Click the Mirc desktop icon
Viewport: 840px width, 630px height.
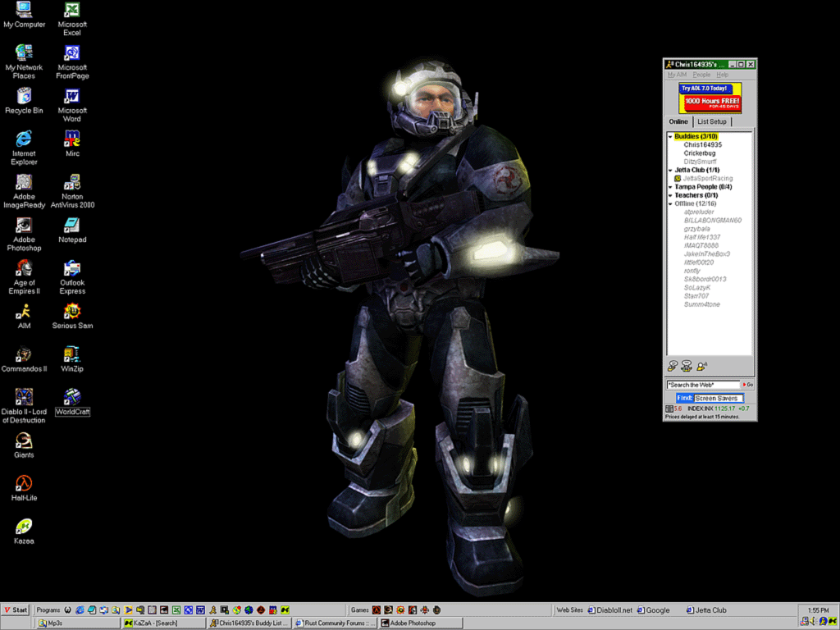[x=72, y=144]
